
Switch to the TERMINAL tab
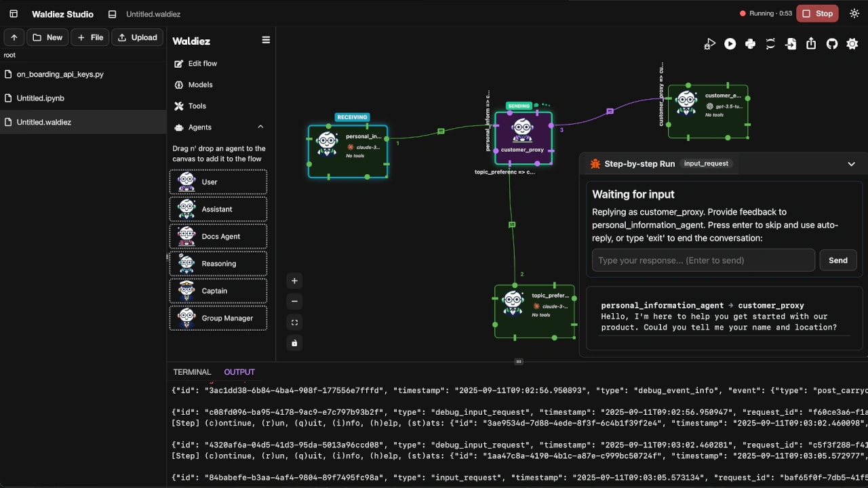point(192,371)
